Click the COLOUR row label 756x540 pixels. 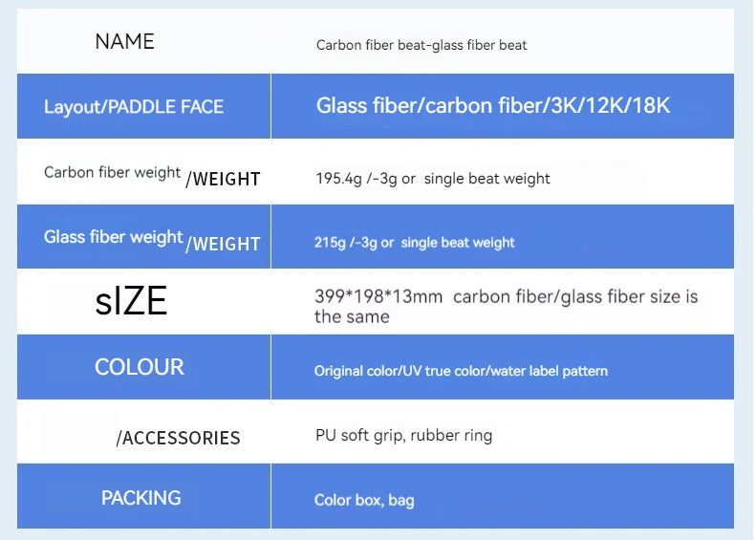(x=140, y=367)
